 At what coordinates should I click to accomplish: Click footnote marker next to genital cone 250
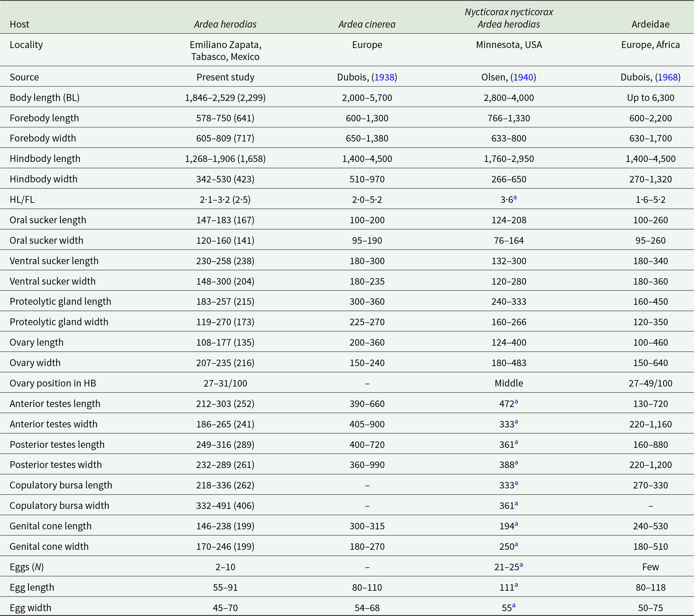click(516, 544)
